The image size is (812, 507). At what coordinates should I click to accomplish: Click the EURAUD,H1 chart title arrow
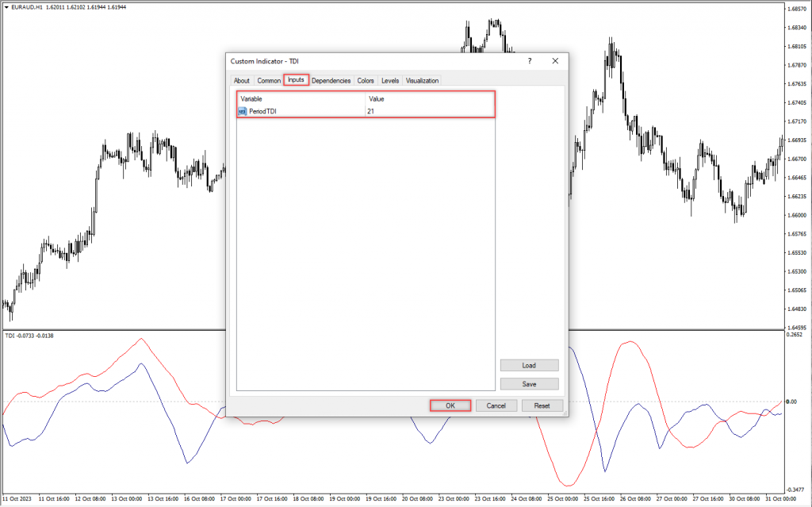point(6,7)
